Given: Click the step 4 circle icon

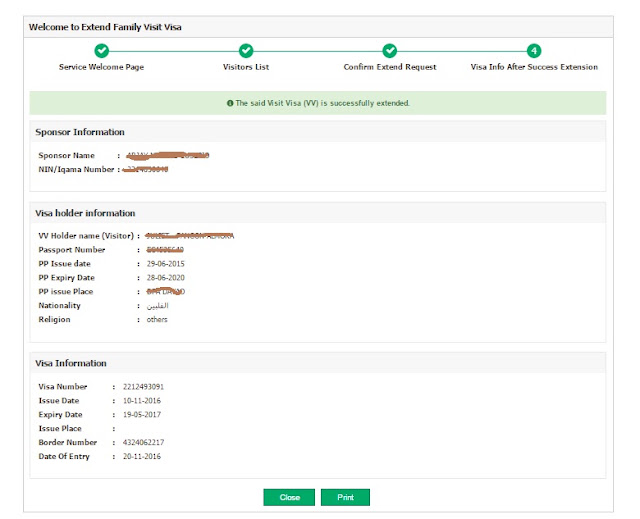Looking at the screenshot, I should pyautogui.click(x=534, y=51).
